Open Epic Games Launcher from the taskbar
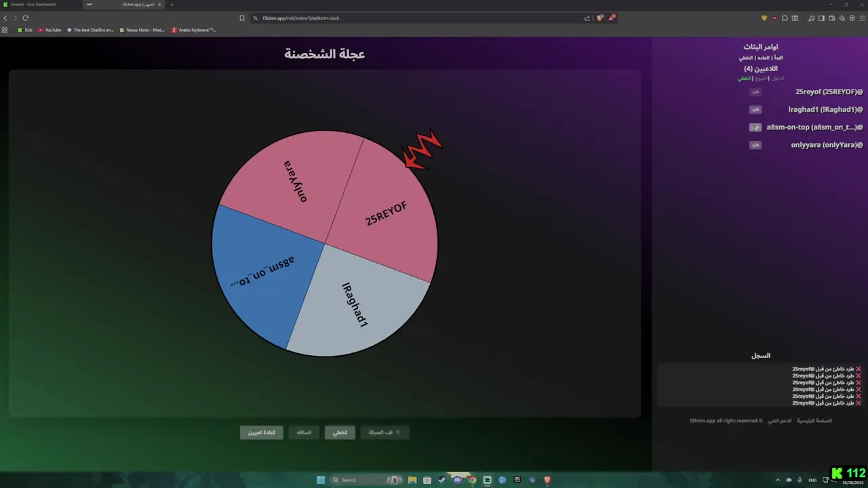The image size is (868, 488). [517, 480]
